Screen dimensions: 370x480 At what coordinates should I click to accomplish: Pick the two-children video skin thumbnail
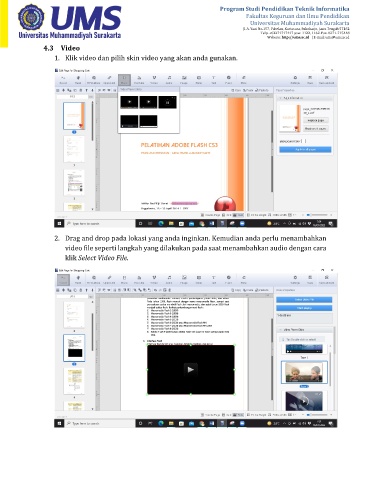point(304,373)
